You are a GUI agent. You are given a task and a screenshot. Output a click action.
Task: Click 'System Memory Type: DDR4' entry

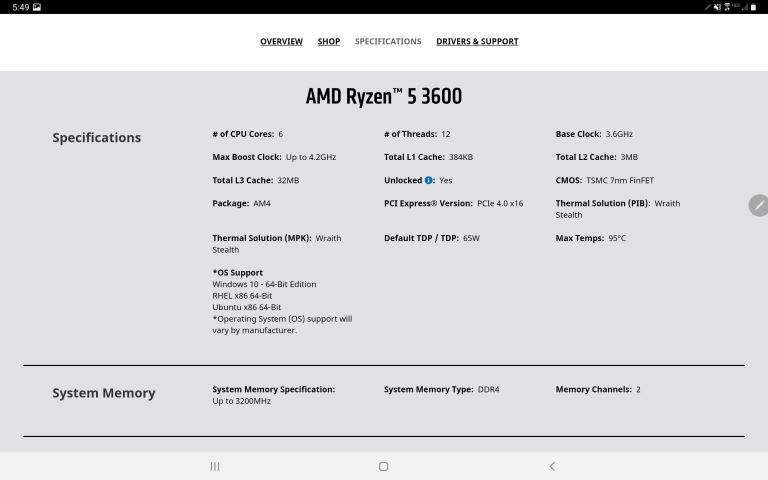441,389
